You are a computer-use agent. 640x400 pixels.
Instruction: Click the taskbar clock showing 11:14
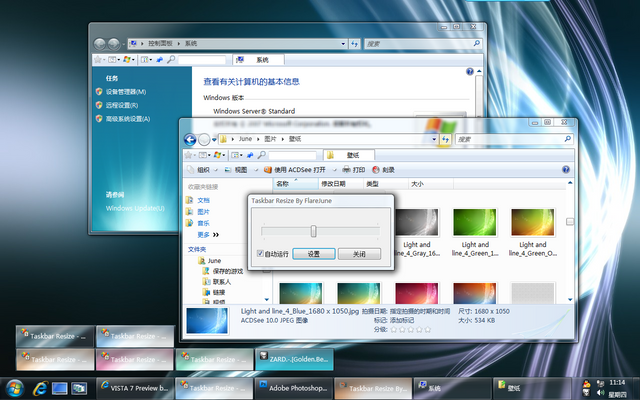(x=617, y=383)
